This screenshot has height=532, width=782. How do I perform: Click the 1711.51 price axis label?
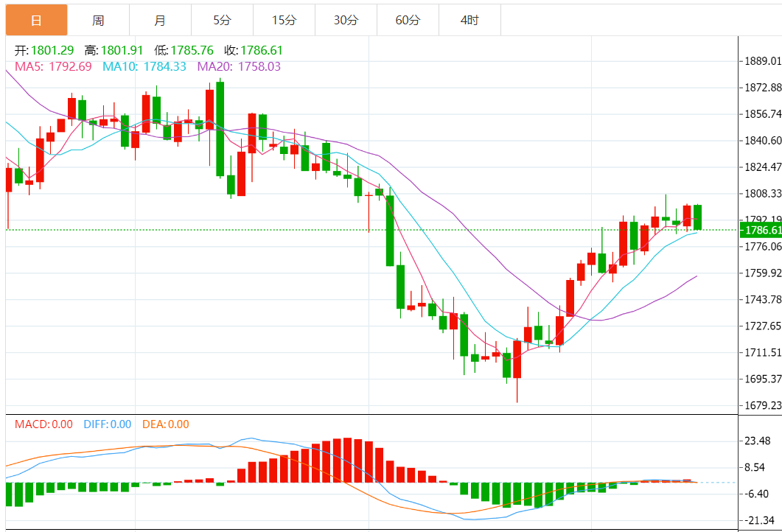[763, 352]
